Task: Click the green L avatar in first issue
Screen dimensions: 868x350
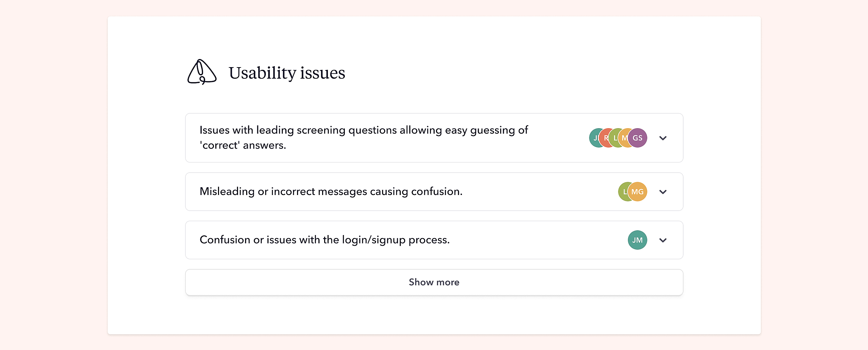Action: [614, 138]
